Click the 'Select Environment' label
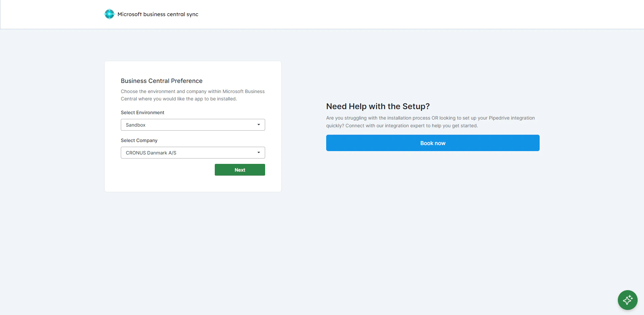The image size is (644, 315). 143,113
